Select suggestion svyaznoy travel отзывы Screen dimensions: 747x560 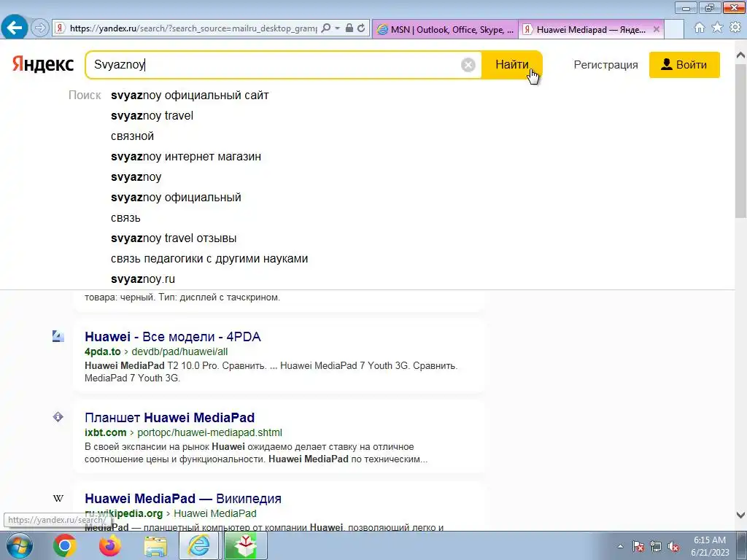174,238
